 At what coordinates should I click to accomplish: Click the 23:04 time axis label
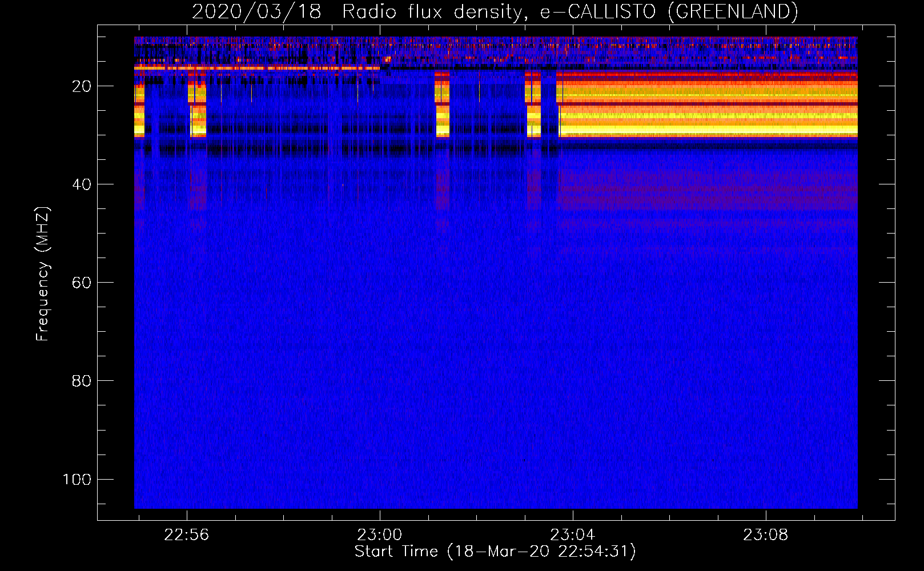573,535
